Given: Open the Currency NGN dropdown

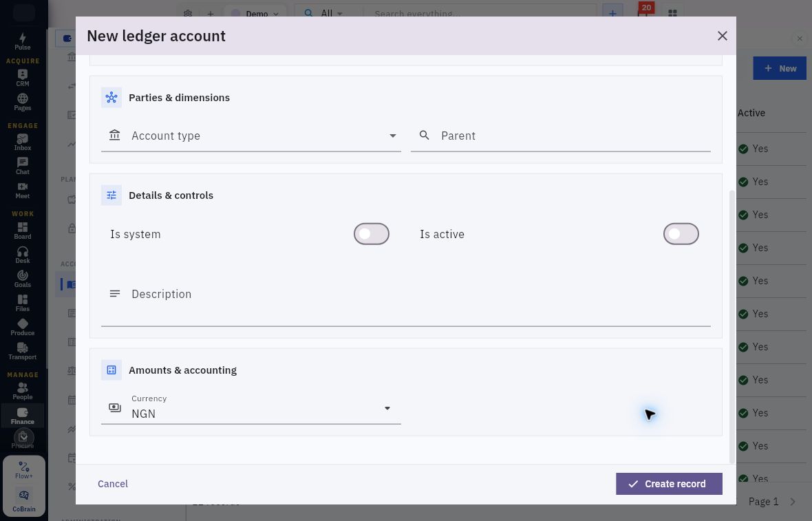Looking at the screenshot, I should (250, 408).
